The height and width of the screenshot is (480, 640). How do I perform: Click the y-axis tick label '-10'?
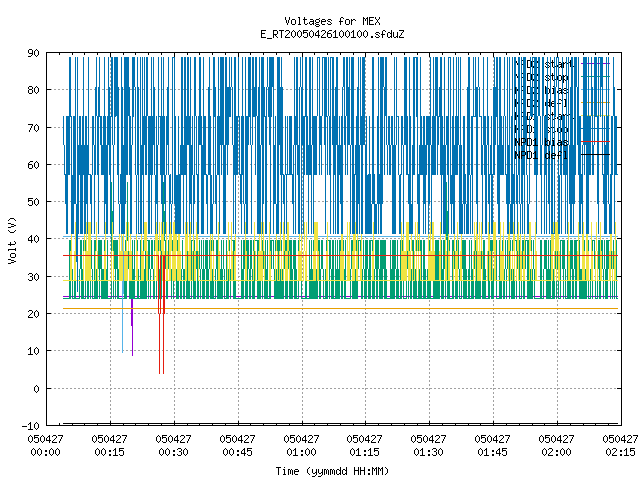(30, 426)
